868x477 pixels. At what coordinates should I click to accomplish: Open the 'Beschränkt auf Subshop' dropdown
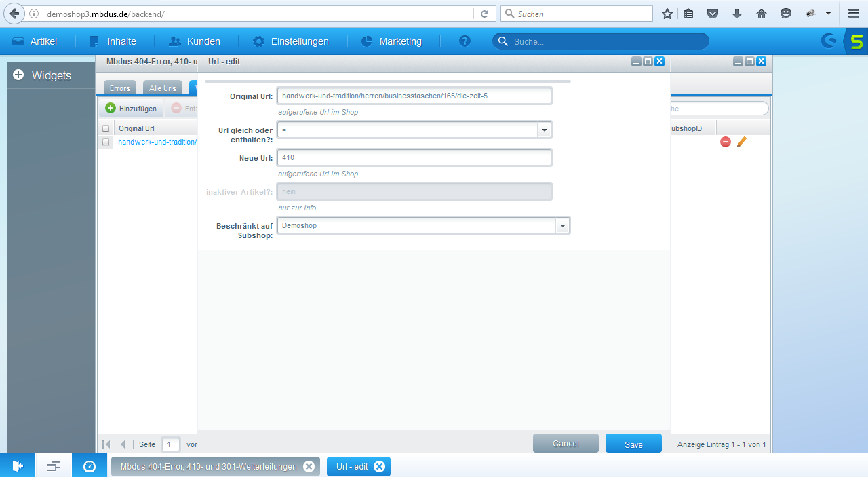[562, 225]
